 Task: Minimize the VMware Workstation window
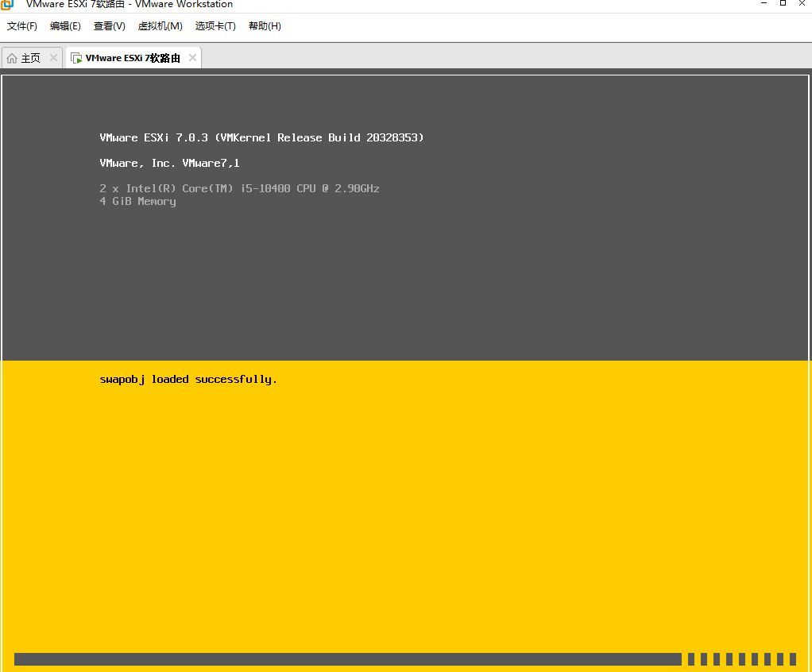[764, 3]
